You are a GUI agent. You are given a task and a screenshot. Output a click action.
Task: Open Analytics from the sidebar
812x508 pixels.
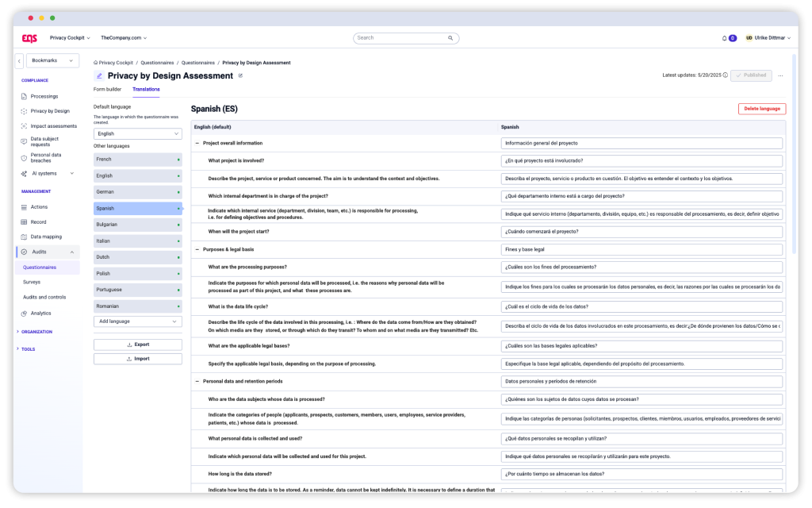(40, 313)
